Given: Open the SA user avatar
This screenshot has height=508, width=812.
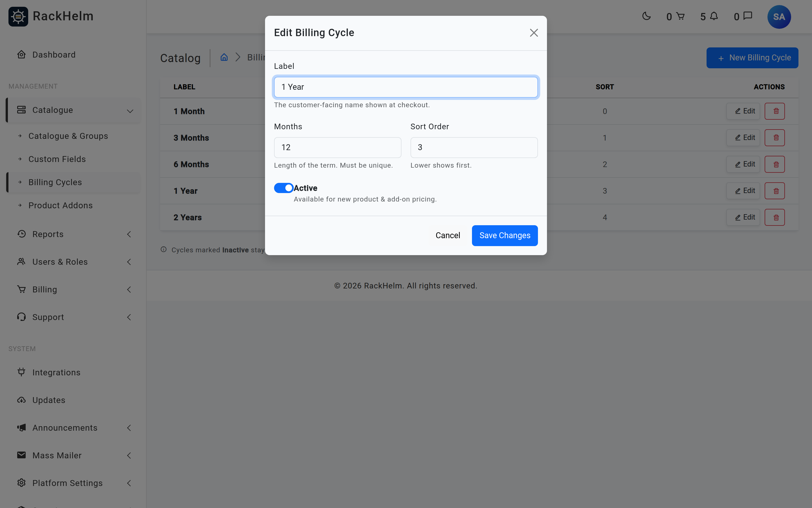Looking at the screenshot, I should (779, 17).
